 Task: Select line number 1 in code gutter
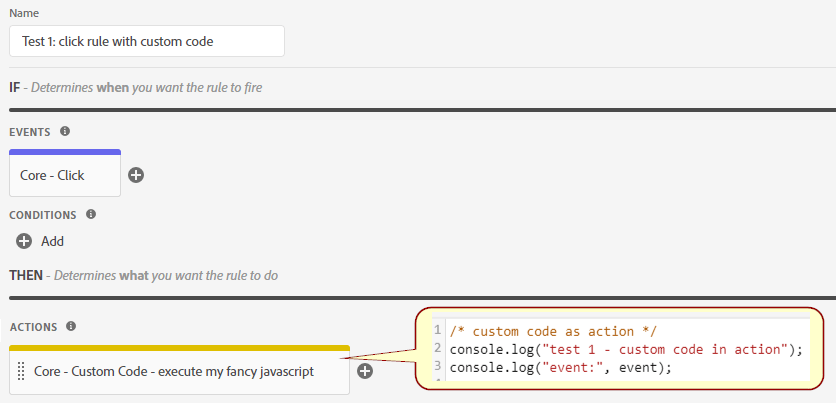click(x=438, y=331)
